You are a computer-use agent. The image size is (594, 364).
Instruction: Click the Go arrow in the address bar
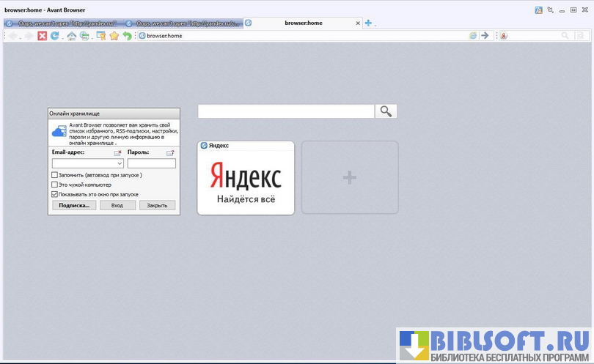(485, 35)
